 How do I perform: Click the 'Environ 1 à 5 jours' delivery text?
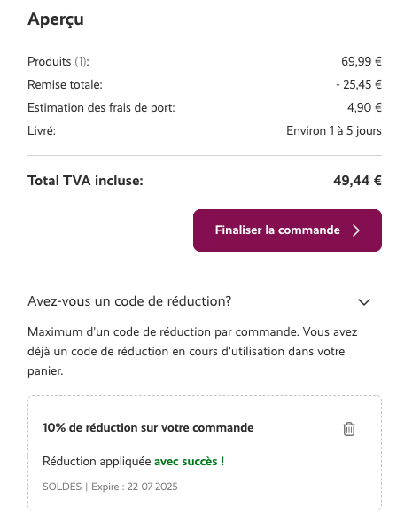click(334, 130)
